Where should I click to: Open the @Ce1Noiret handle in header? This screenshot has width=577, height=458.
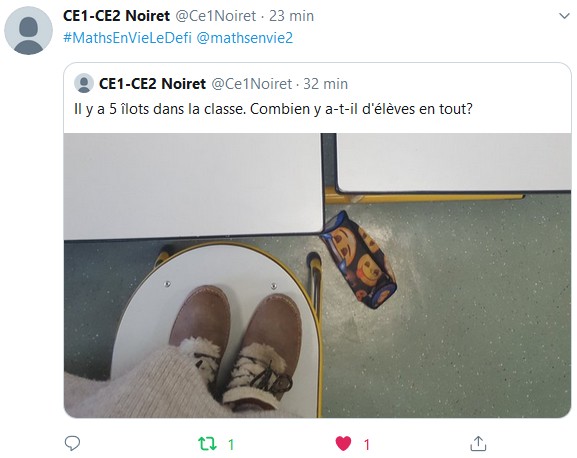pyautogui.click(x=215, y=16)
